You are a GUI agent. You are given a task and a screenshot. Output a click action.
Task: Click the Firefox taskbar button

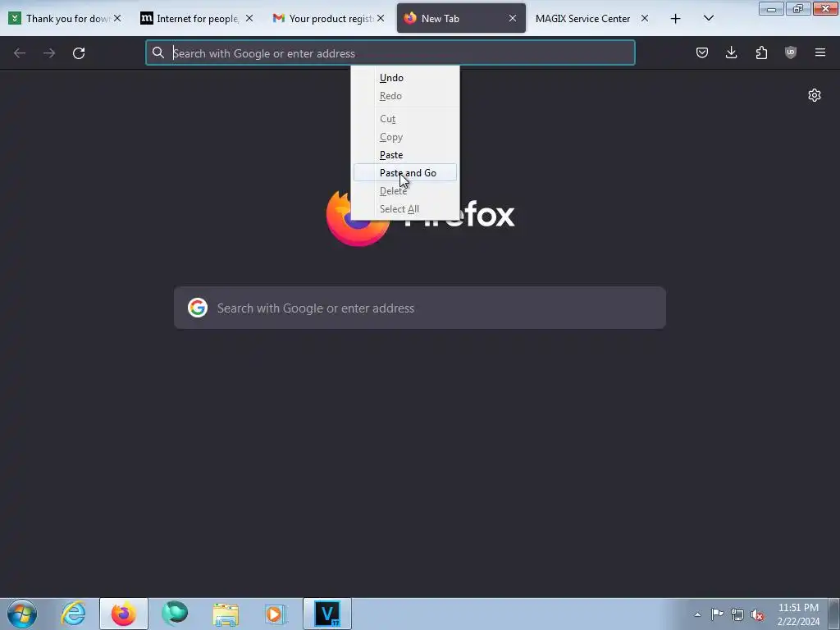point(123,614)
